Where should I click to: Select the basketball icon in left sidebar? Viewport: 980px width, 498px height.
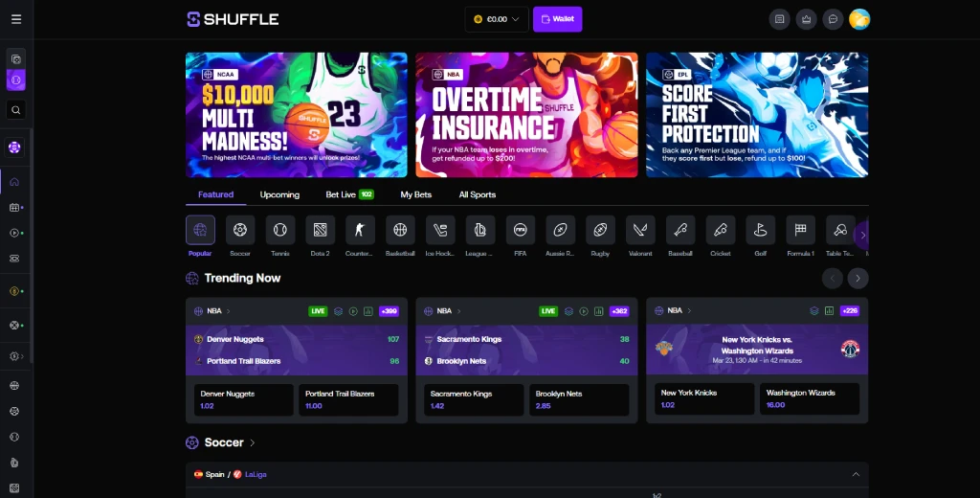tap(15, 386)
